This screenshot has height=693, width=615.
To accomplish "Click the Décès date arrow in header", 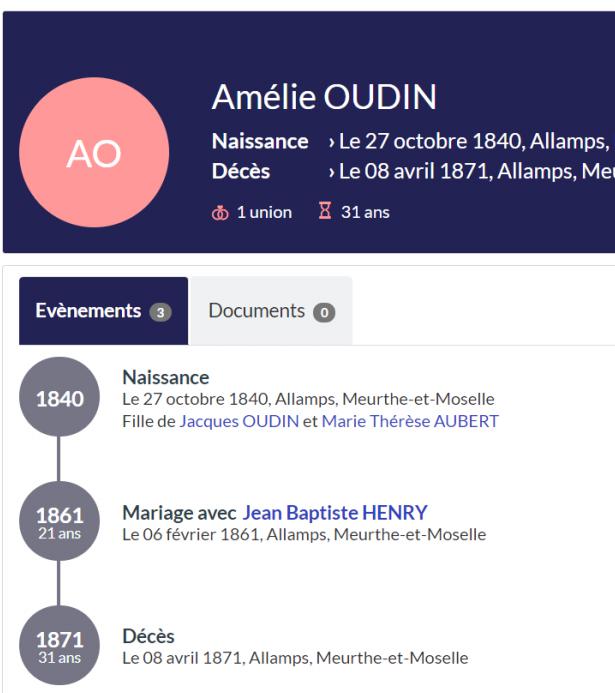I will pyautogui.click(x=332, y=172).
